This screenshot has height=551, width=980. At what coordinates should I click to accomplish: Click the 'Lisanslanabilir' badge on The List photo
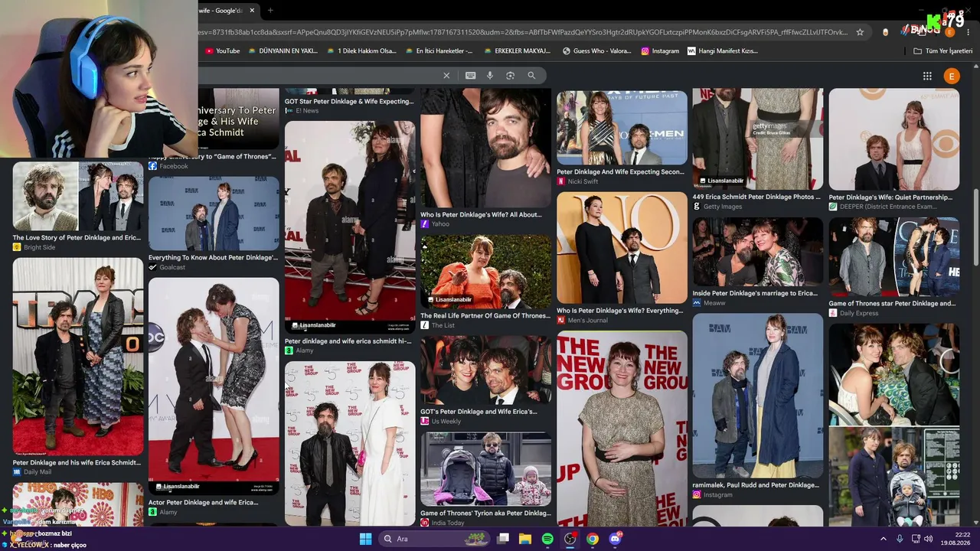[449, 299]
